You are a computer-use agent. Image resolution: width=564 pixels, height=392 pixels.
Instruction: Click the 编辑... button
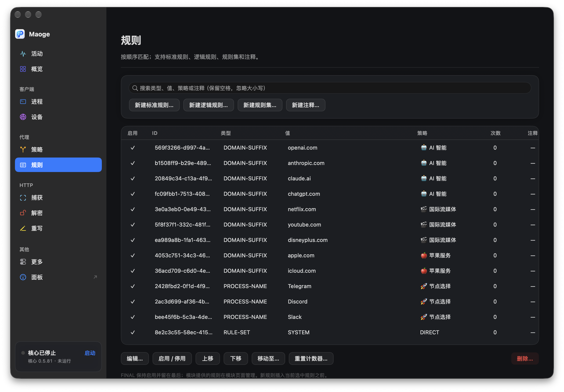[x=135, y=358]
